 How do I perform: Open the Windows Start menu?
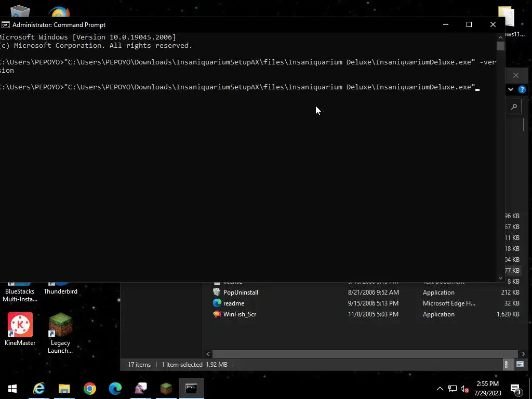click(x=12, y=389)
